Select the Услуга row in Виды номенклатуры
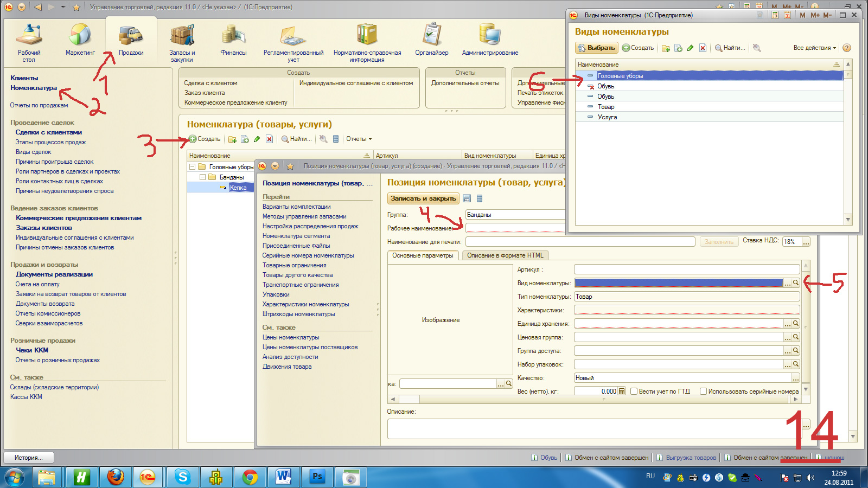 click(x=709, y=117)
